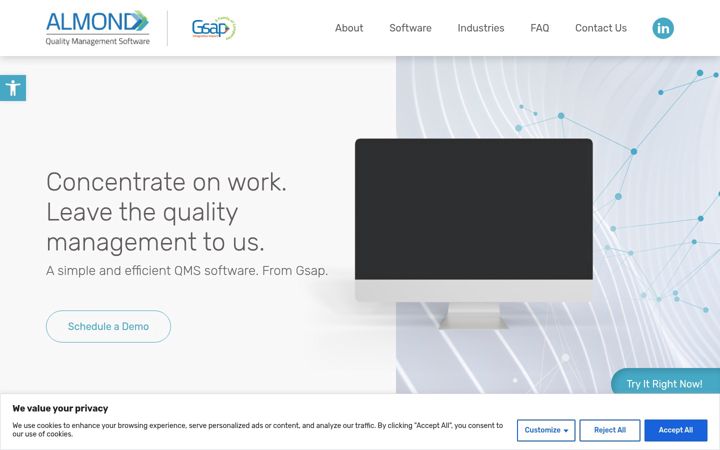Navigate to Contact Us
720x450 pixels.
(601, 28)
